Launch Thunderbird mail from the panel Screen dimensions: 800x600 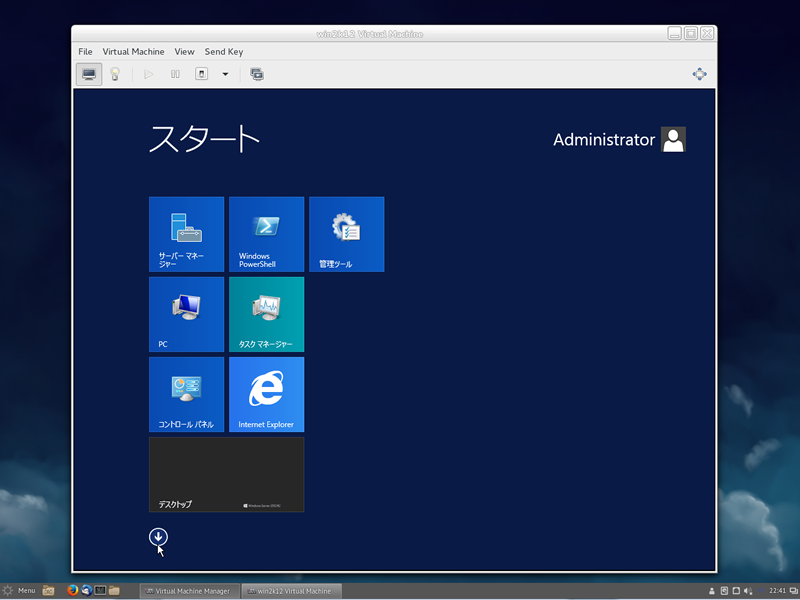tap(86, 590)
